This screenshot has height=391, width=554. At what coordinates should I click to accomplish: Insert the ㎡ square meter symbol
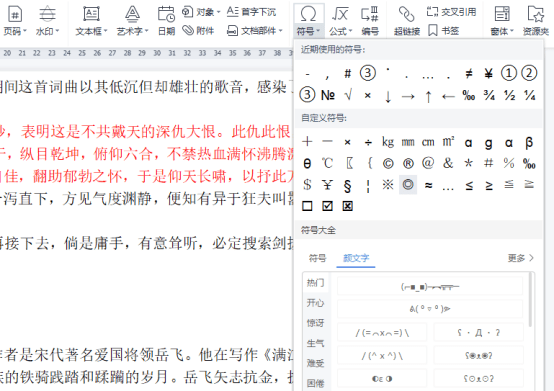pyautogui.click(x=448, y=142)
